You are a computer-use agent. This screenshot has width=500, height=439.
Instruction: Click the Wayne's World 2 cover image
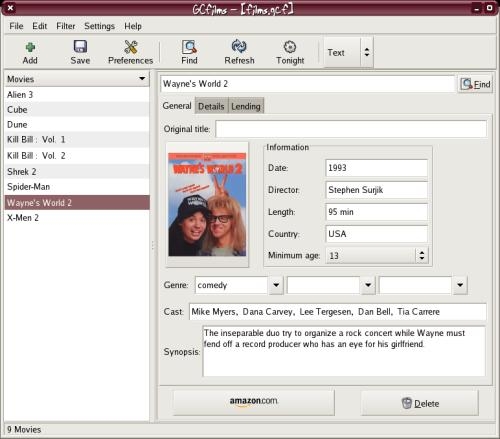pyautogui.click(x=207, y=205)
